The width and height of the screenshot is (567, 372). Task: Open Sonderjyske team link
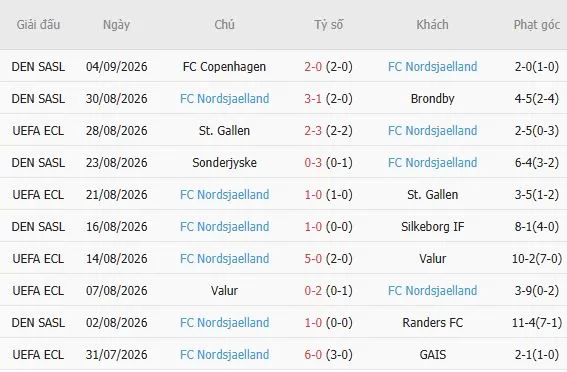[x=224, y=163]
